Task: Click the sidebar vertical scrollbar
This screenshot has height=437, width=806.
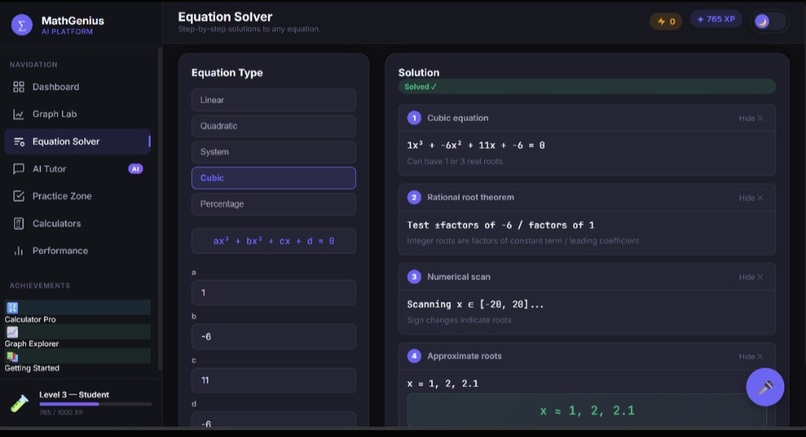Action: coord(160,208)
